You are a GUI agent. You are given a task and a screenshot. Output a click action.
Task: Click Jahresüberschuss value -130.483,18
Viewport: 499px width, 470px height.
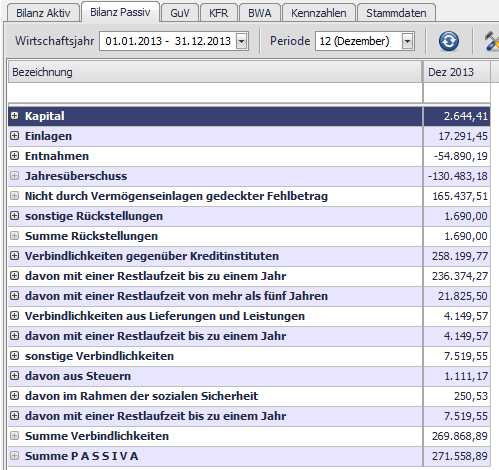click(458, 176)
